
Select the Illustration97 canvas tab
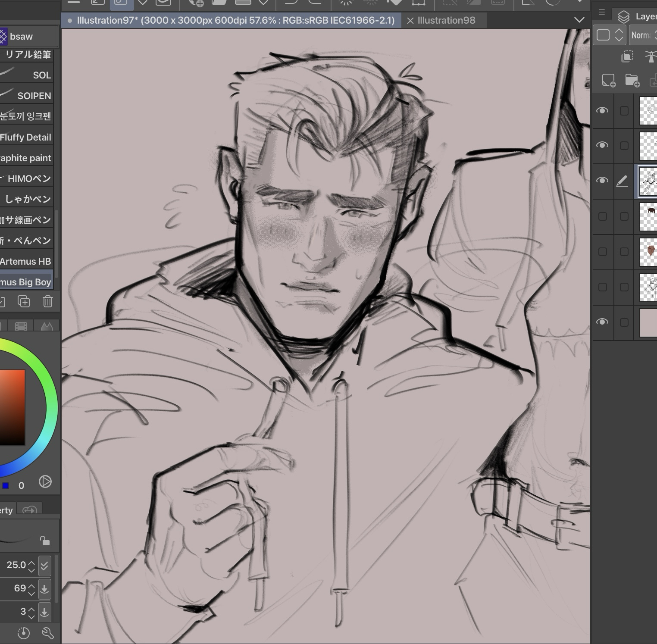pyautogui.click(x=235, y=20)
